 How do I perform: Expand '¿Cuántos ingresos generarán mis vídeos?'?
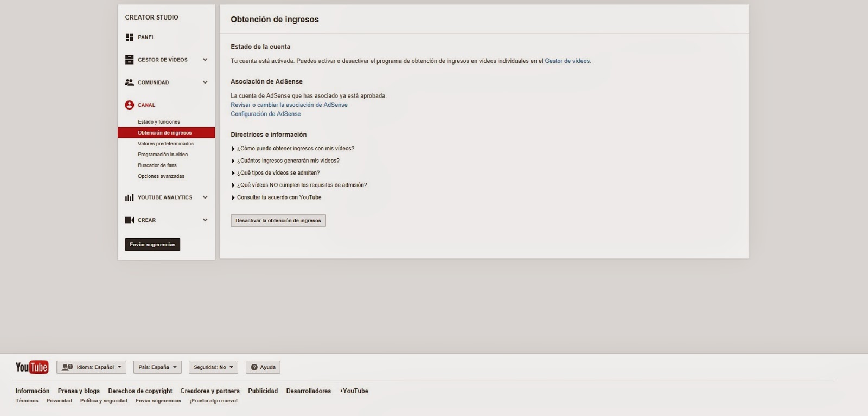285,161
